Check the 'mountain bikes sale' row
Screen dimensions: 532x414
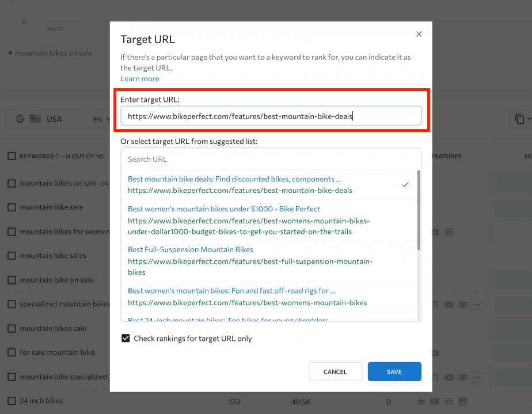12,328
